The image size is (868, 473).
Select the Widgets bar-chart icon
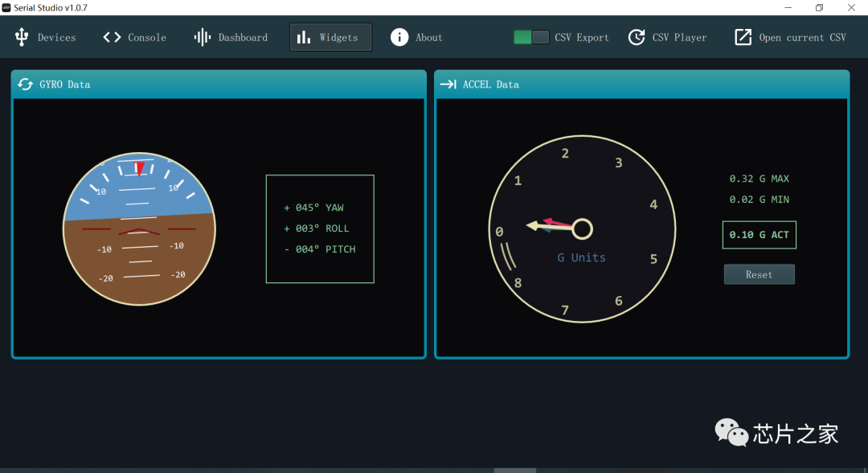tap(304, 37)
